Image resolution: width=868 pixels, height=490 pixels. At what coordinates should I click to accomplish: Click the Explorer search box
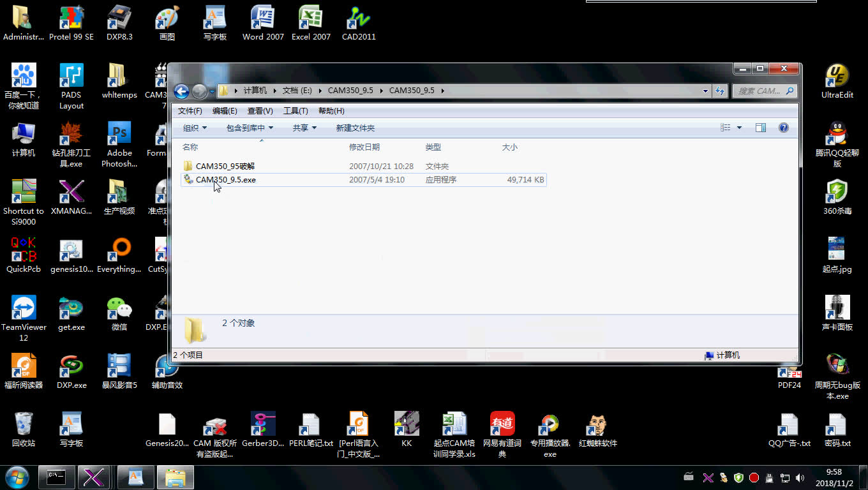pos(765,91)
